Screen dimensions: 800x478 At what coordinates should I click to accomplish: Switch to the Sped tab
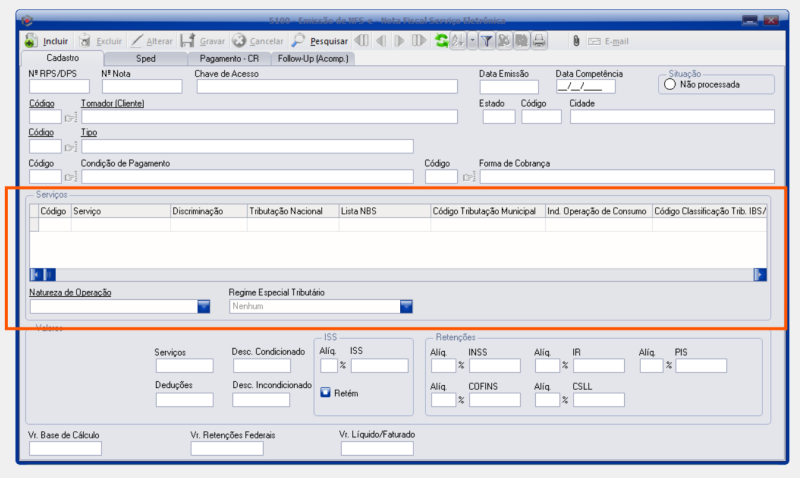(x=145, y=59)
